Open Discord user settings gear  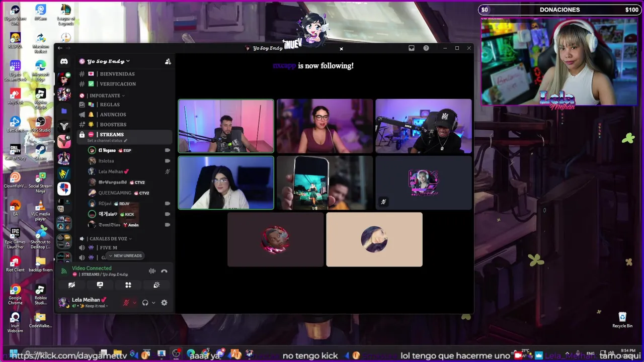pyautogui.click(x=164, y=303)
